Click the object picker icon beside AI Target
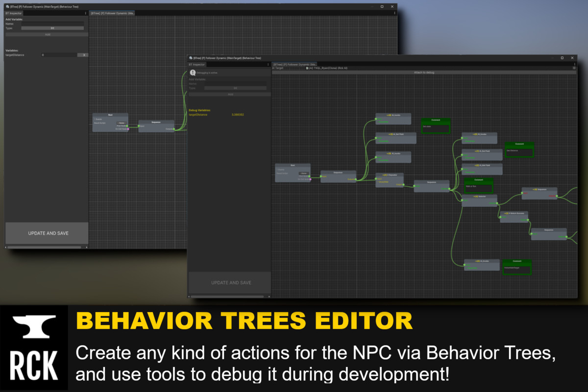This screenshot has height=392, width=588. pos(307,68)
